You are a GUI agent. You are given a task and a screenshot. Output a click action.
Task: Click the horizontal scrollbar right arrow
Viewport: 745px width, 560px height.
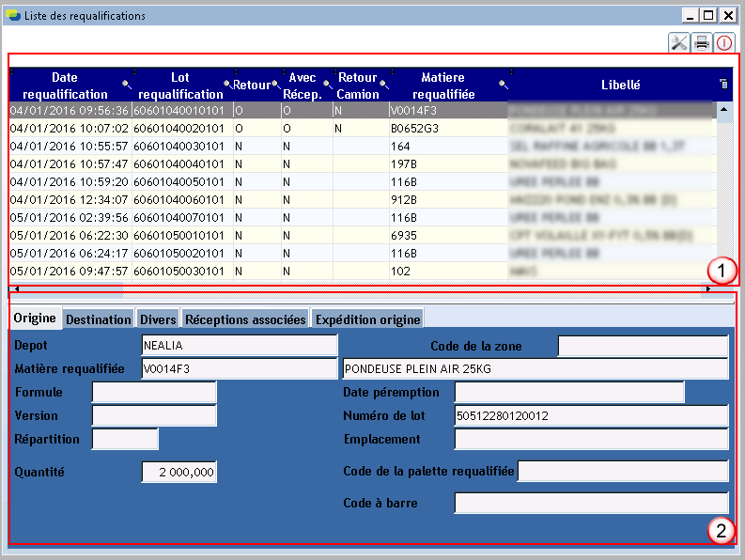pyautogui.click(x=708, y=289)
